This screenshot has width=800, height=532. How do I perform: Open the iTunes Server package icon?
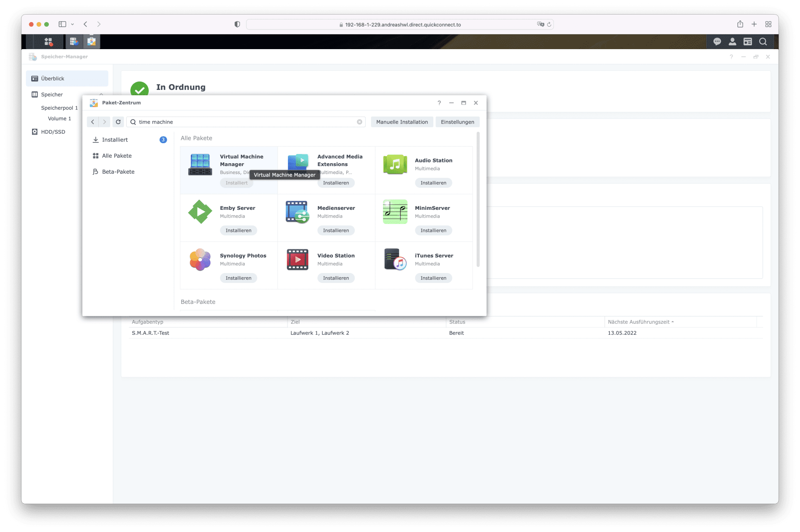[395, 260]
